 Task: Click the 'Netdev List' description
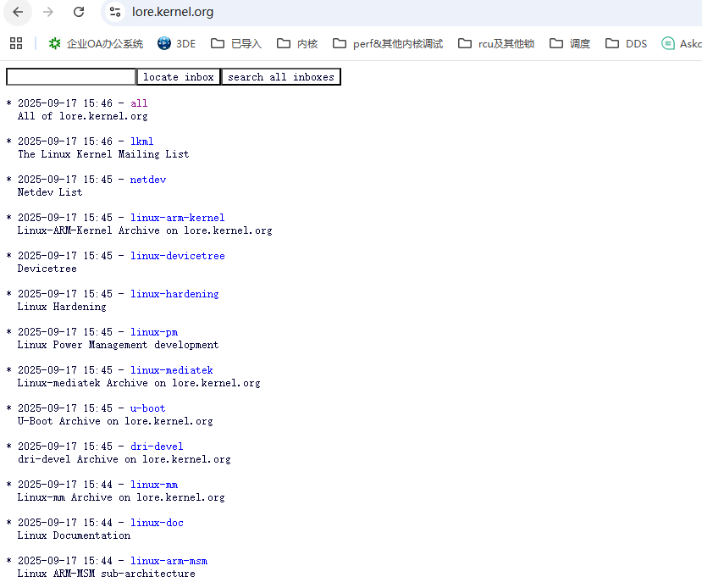pyautogui.click(x=50, y=192)
